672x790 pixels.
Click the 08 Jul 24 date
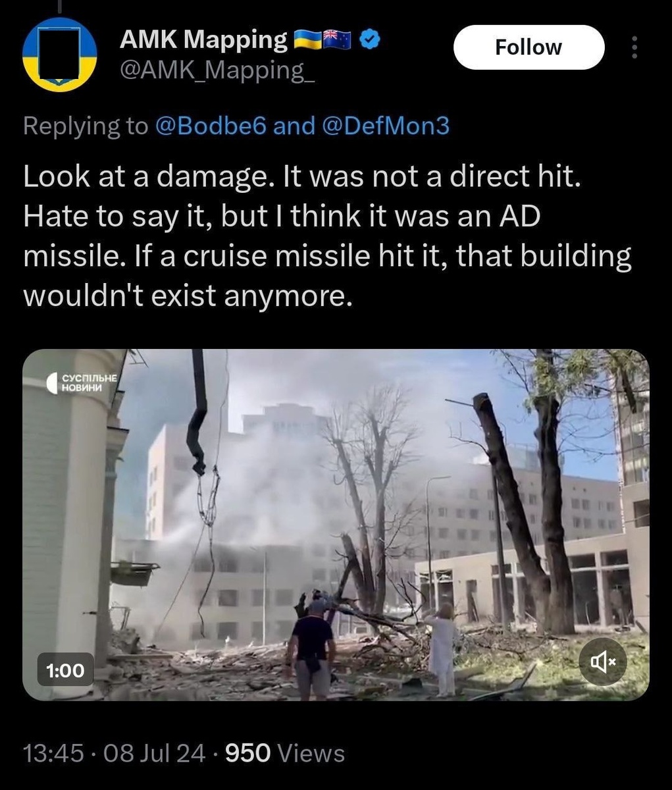(154, 752)
